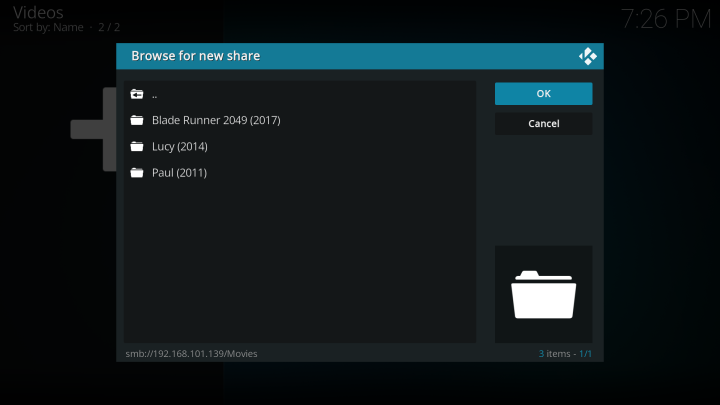Confirm the share with the OK button
This screenshot has width=720, height=405.
click(x=543, y=94)
